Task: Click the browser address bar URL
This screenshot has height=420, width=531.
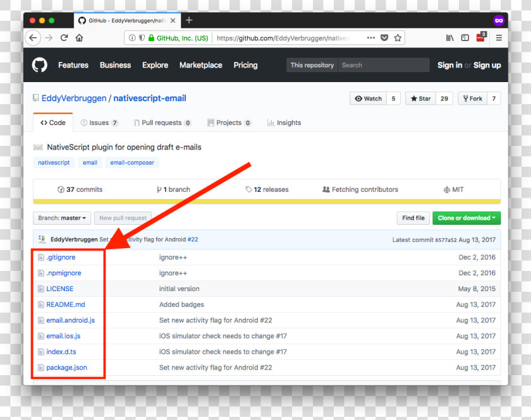Action: [x=283, y=38]
